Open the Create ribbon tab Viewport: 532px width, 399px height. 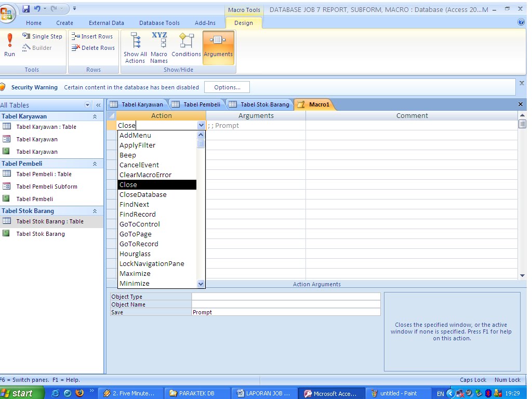[64, 23]
